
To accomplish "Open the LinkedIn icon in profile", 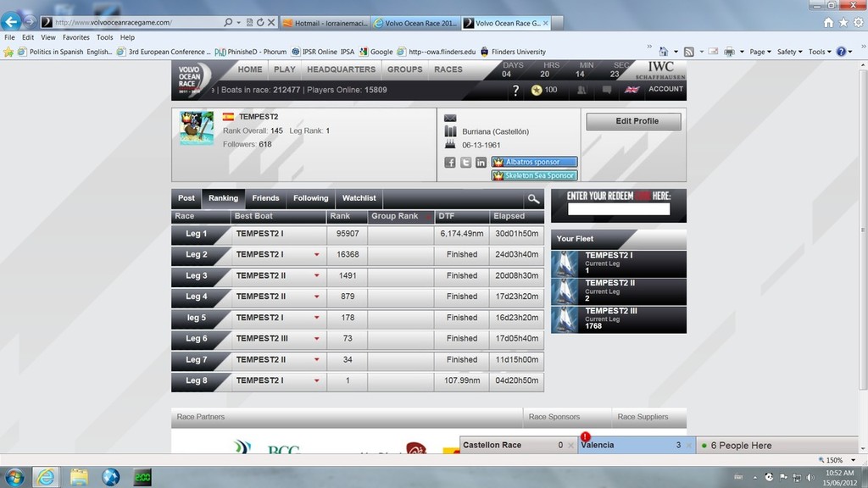I will click(481, 162).
